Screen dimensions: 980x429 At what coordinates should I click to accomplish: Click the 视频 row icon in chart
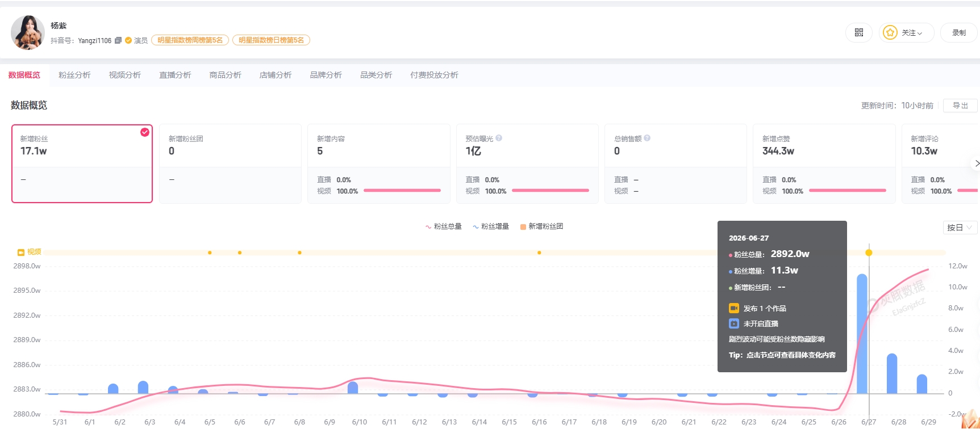pos(21,252)
